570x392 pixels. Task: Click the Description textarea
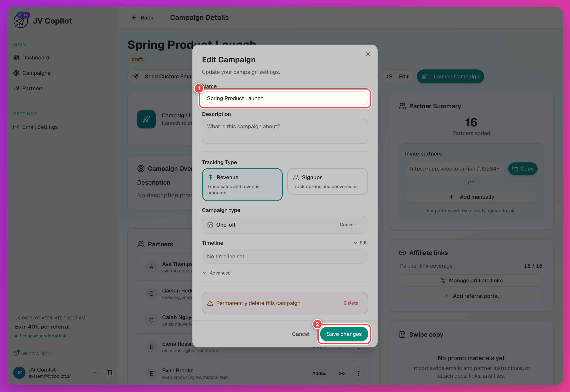pyautogui.click(x=285, y=131)
